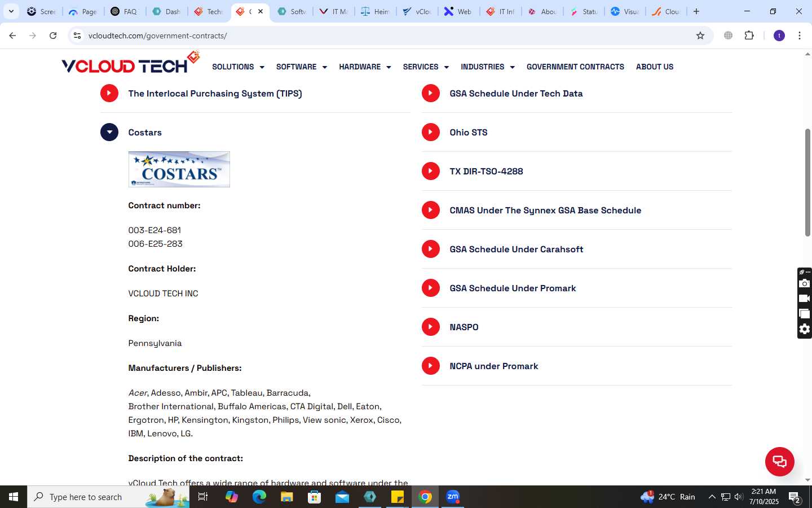Open a new browser tab
Viewport: 812px width, 508px height.
(696, 11)
